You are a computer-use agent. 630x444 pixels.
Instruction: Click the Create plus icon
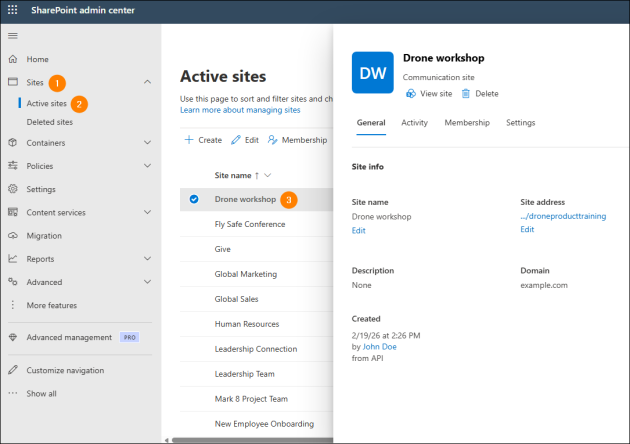(189, 139)
